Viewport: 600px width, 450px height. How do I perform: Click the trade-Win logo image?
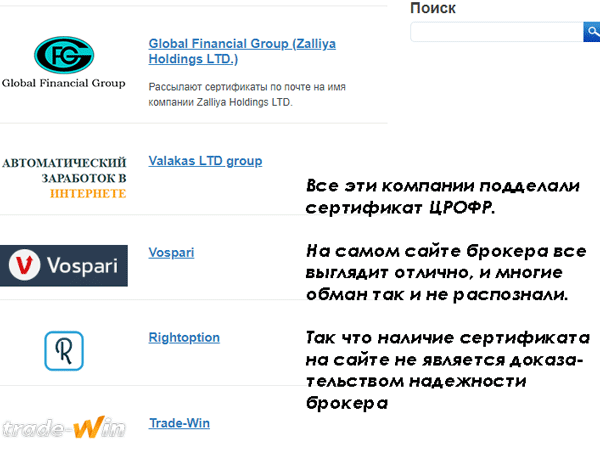64,427
